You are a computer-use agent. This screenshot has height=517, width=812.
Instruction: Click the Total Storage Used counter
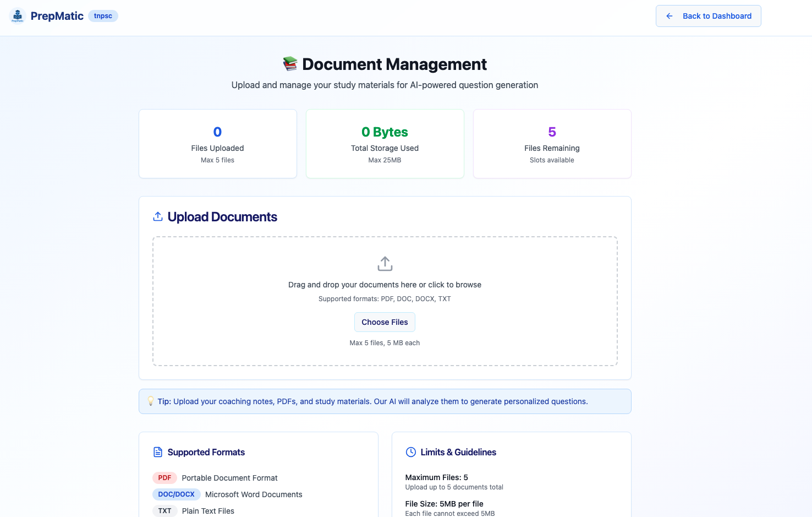(x=385, y=132)
